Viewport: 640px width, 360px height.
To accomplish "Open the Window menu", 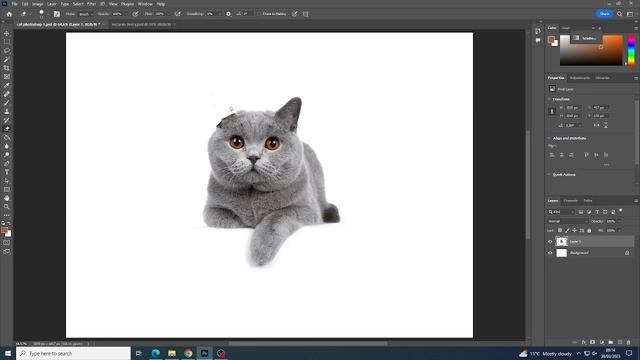I will pos(145,4).
